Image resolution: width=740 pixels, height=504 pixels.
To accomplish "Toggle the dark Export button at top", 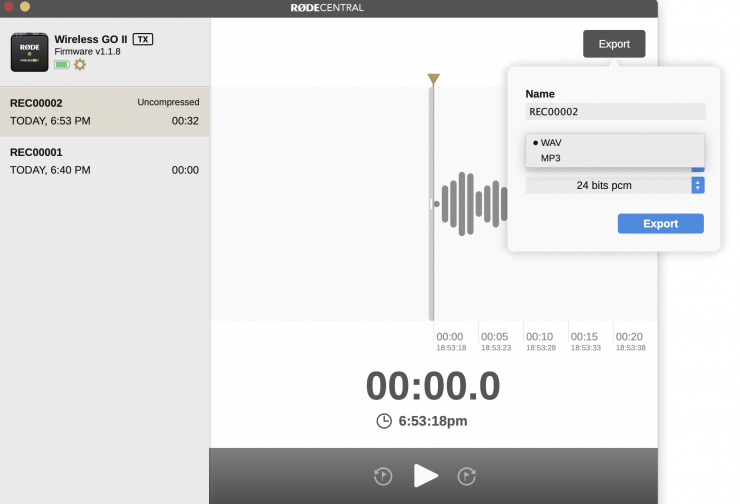I will pyautogui.click(x=614, y=44).
